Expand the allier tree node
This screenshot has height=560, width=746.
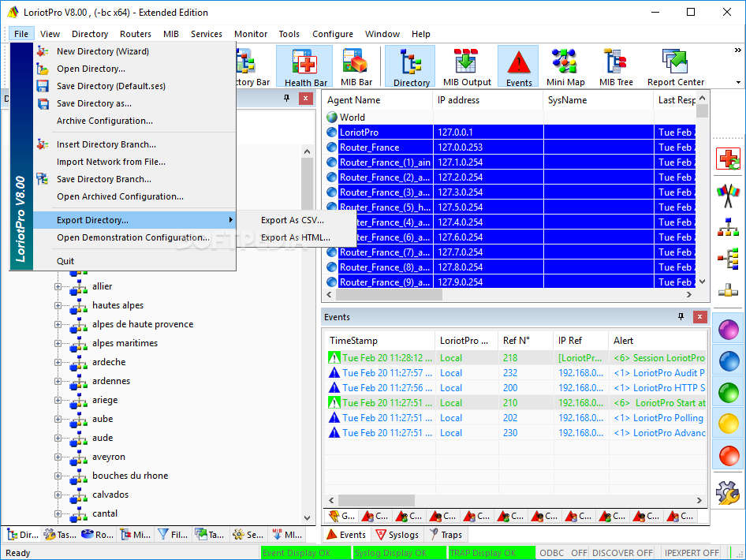pyautogui.click(x=58, y=286)
